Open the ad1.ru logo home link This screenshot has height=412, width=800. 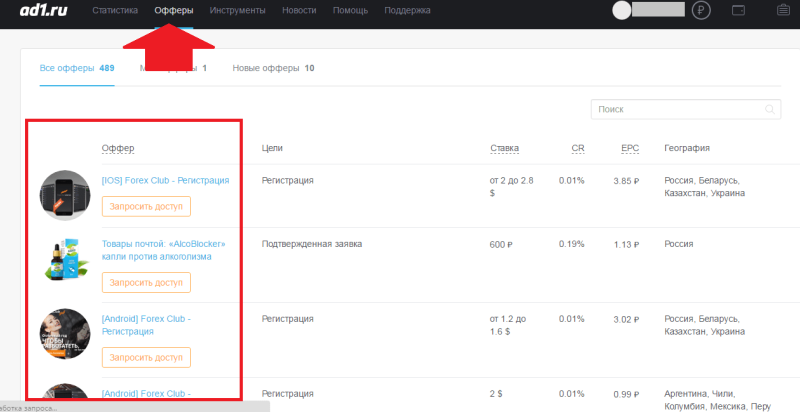[x=44, y=10]
